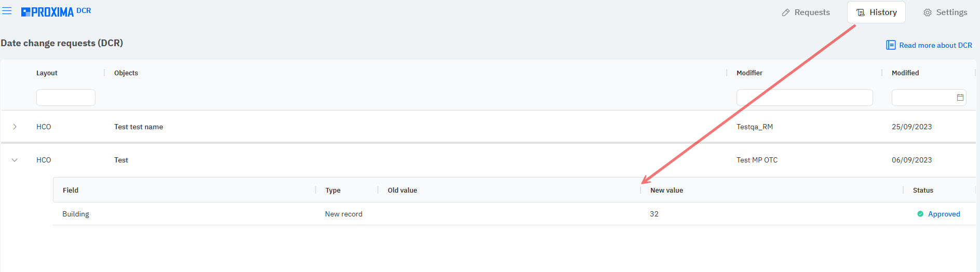The image size is (980, 272).
Task: Click the Field column header
Action: (x=71, y=191)
